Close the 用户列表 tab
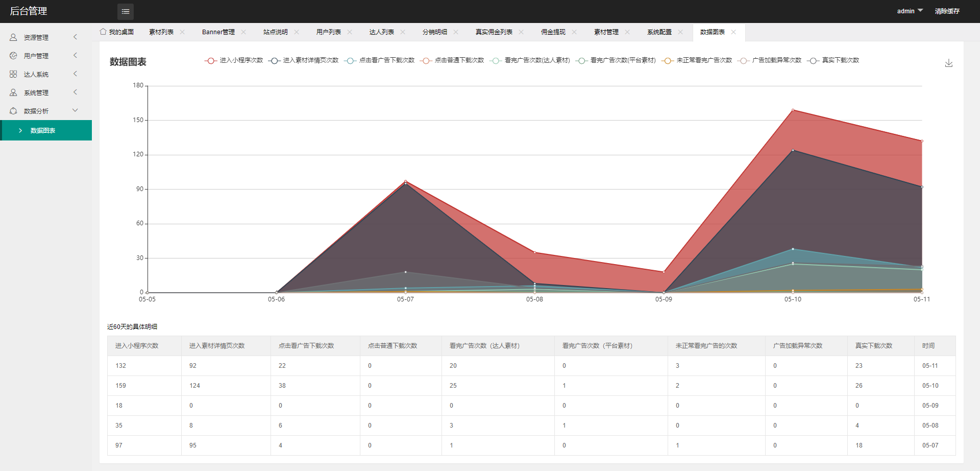The image size is (980, 471). pyautogui.click(x=350, y=32)
